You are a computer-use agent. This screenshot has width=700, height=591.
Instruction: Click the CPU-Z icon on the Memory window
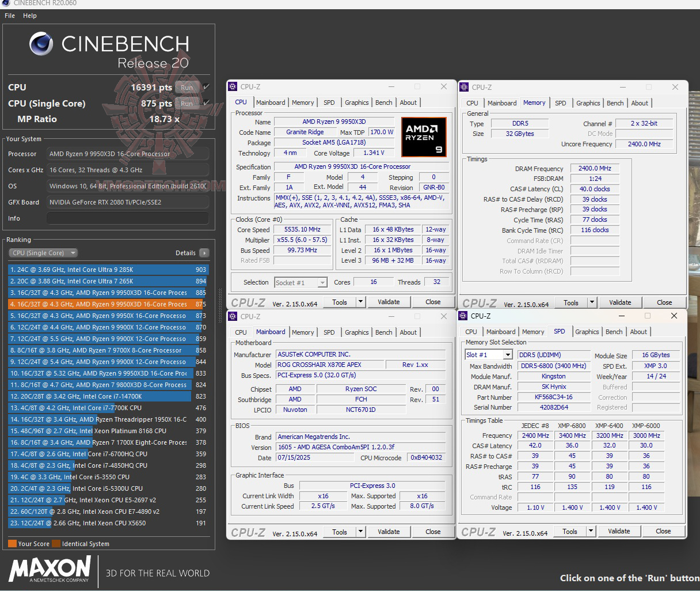pyautogui.click(x=463, y=86)
